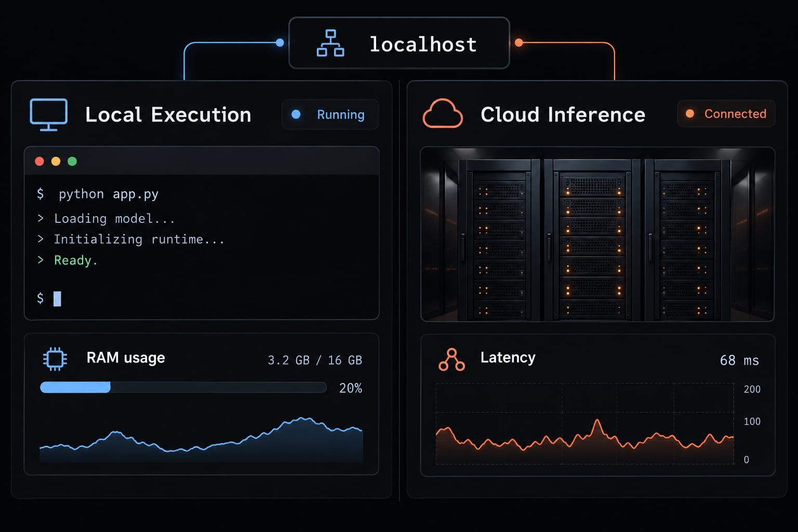Click the 'Latency' label
Image resolution: width=798 pixels, height=532 pixels.
pos(508,357)
